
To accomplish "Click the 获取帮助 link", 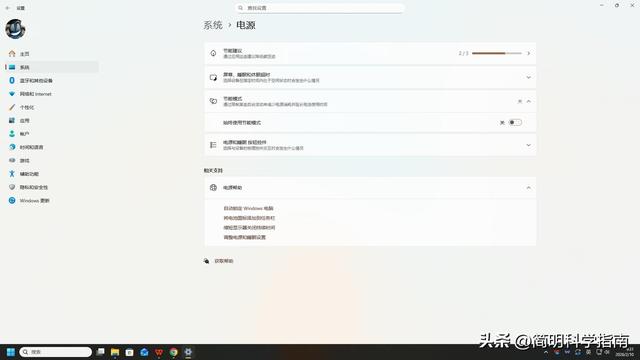I will click(224, 261).
